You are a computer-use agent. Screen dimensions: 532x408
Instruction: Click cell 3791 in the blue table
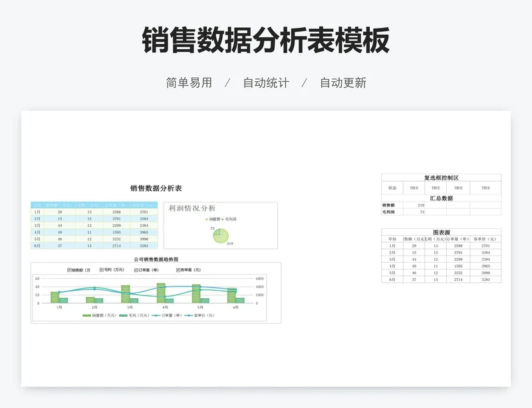pyautogui.click(x=116, y=219)
